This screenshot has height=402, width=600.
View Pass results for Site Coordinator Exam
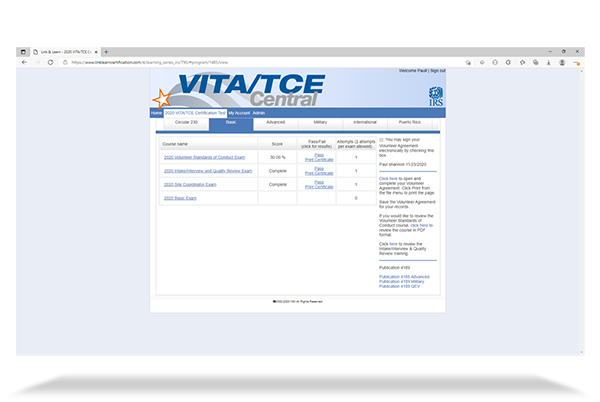coord(319,182)
